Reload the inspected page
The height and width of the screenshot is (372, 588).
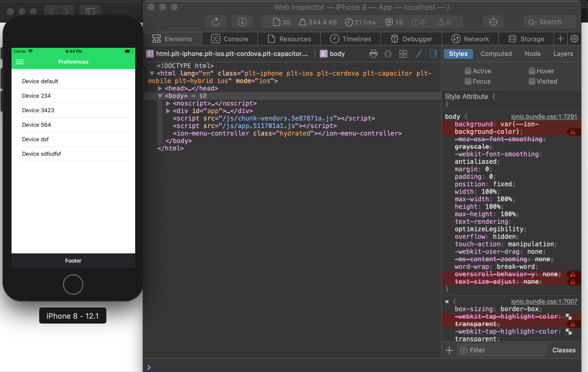point(216,22)
